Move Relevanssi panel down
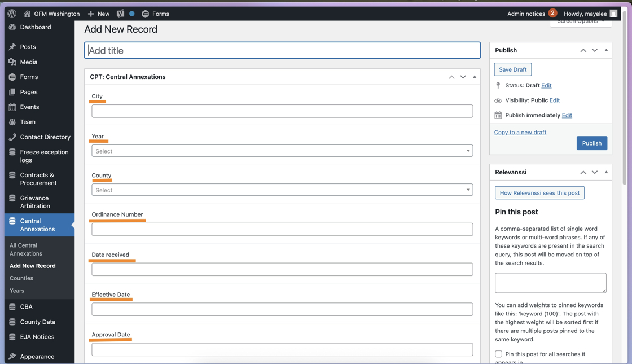 tap(595, 172)
